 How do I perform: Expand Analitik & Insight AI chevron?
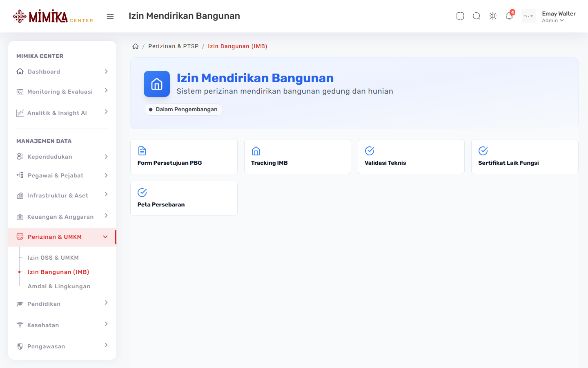click(106, 112)
